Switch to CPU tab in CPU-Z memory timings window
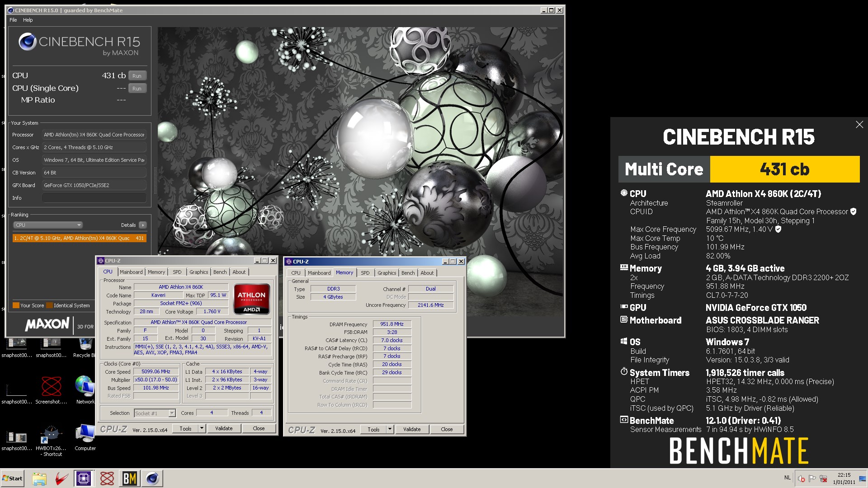 (x=296, y=273)
